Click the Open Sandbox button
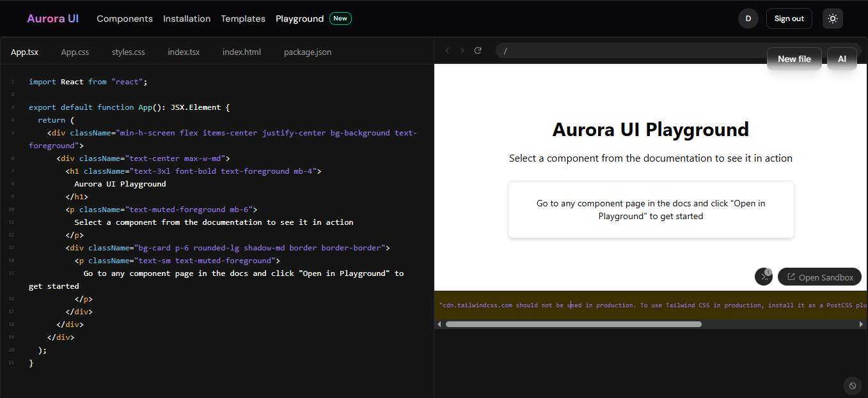The height and width of the screenshot is (398, 868). (819, 277)
